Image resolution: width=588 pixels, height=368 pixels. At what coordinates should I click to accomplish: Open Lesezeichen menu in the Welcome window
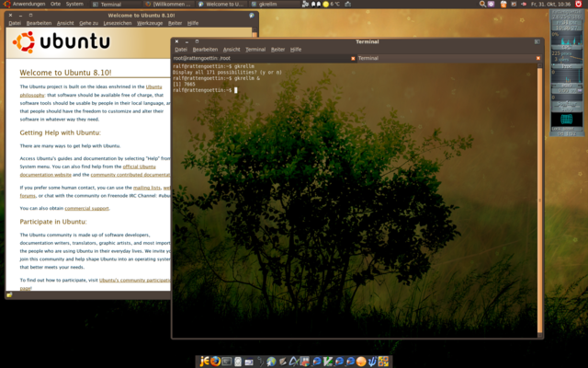(x=118, y=23)
